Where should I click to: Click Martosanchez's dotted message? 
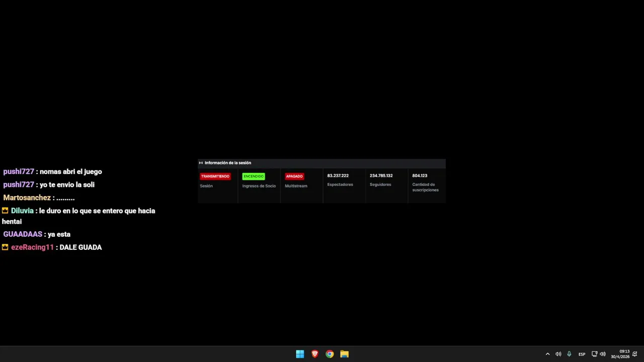coord(66,199)
